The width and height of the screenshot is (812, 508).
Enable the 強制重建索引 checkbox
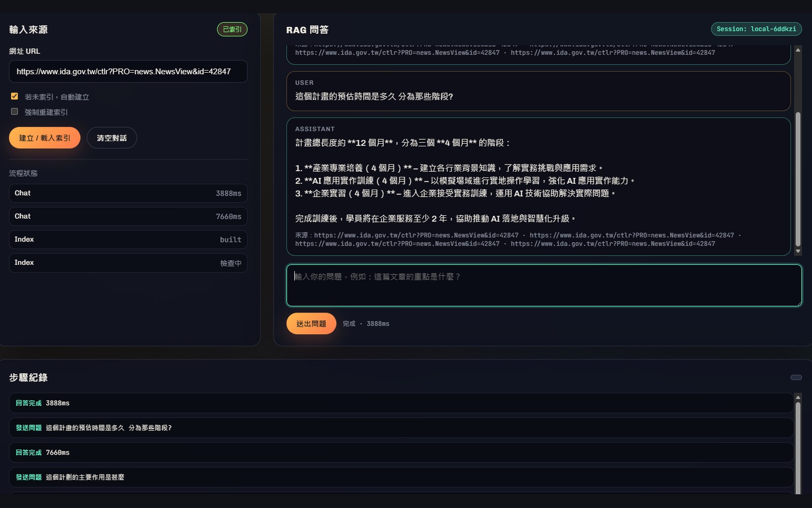coord(14,112)
